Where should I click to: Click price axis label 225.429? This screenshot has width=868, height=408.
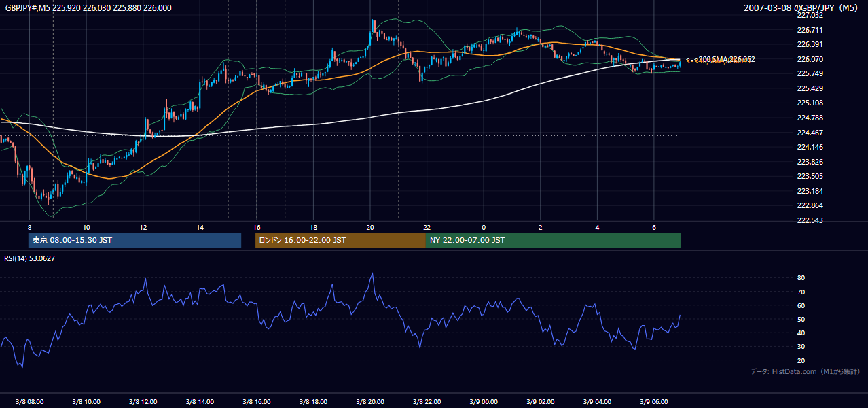(x=809, y=88)
